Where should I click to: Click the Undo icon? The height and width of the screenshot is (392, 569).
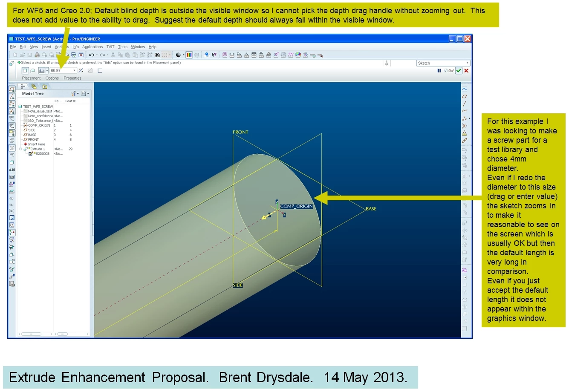pyautogui.click(x=91, y=55)
